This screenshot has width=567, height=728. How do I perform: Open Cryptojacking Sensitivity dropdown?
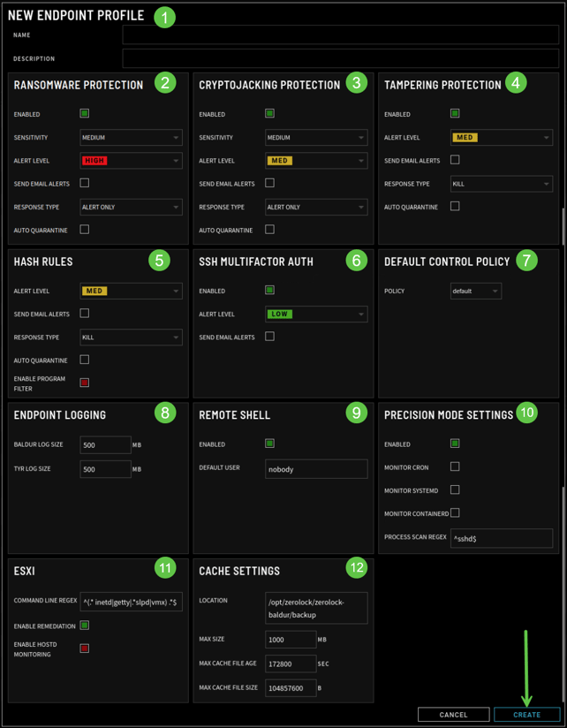[316, 138]
